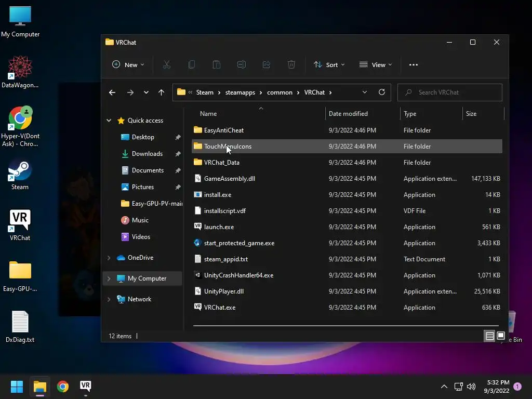The width and height of the screenshot is (532, 399).
Task: Expand the My Computer tree node
Action: coord(109,278)
